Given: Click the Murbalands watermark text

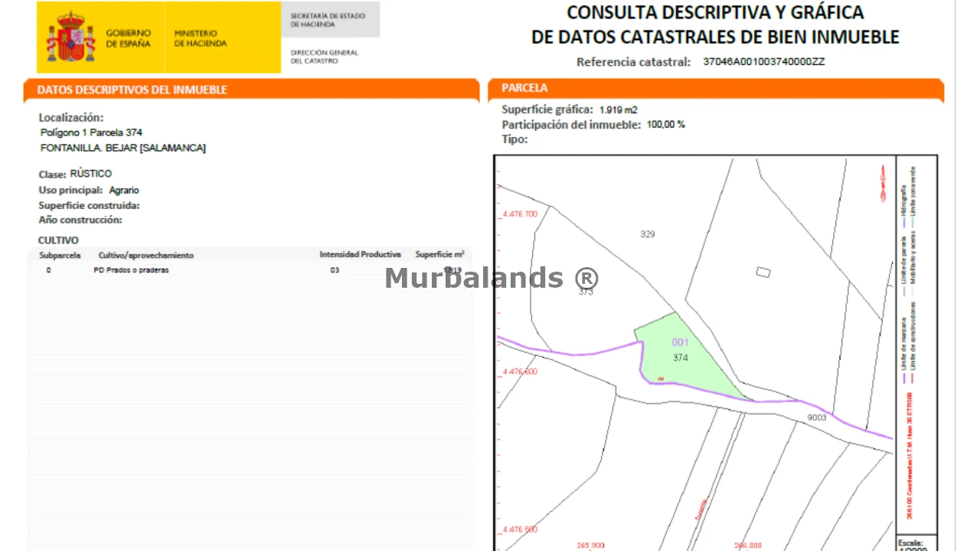Looking at the screenshot, I should coord(491,278).
